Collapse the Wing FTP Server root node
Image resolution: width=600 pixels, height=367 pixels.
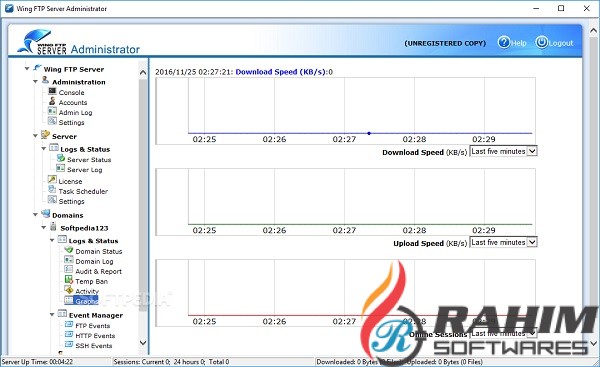point(27,69)
